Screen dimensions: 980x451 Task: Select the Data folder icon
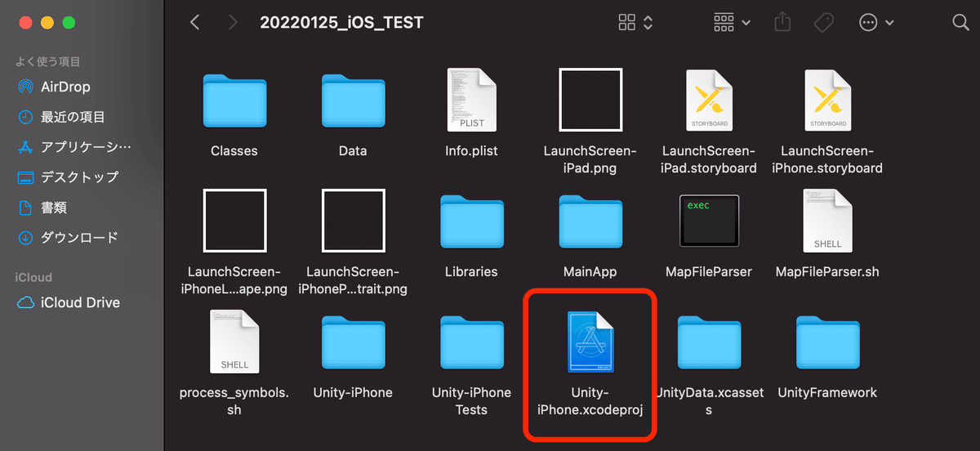click(x=353, y=102)
